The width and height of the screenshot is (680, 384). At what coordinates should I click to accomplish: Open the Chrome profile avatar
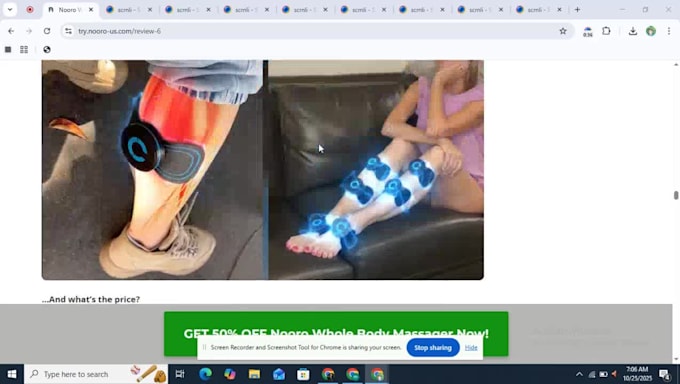(x=651, y=31)
